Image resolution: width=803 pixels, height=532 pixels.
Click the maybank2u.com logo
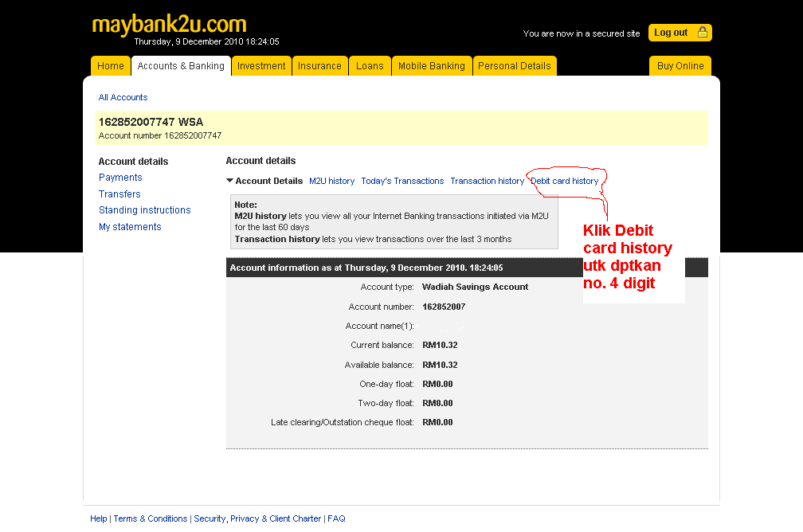point(169,25)
